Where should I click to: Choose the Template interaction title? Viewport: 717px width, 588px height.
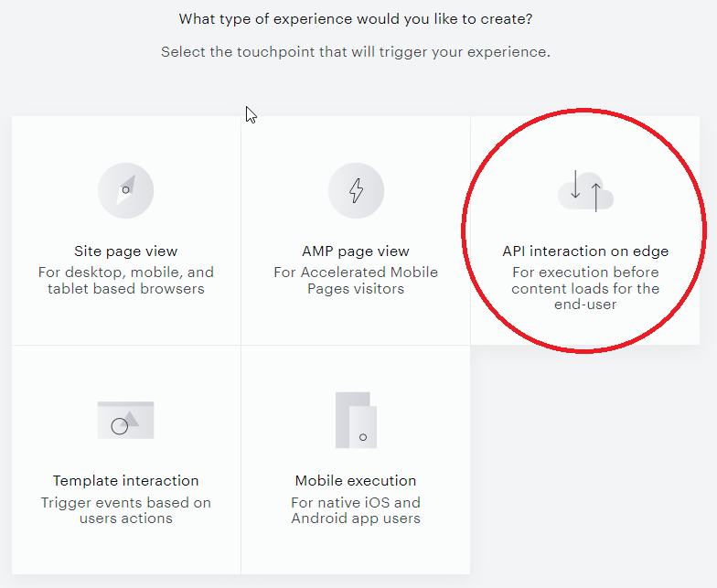[x=126, y=481]
